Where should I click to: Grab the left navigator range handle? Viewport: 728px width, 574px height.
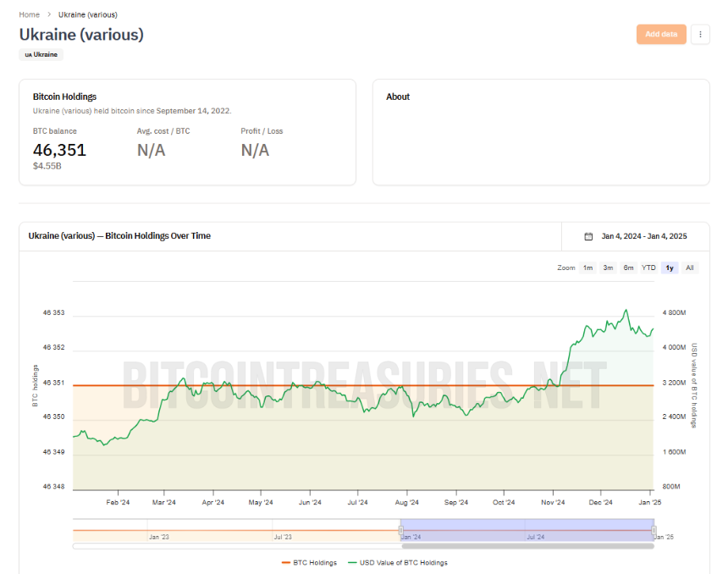tap(400, 530)
